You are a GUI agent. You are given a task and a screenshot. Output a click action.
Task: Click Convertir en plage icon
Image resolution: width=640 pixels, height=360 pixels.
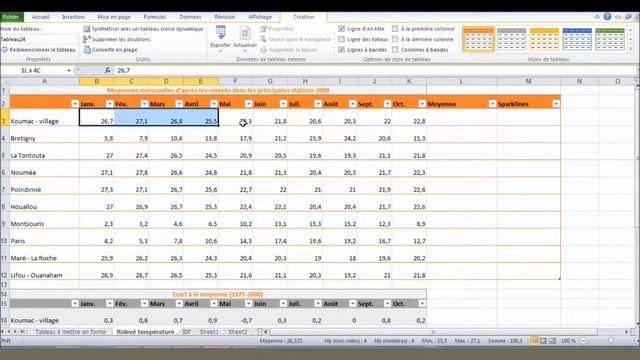click(x=87, y=50)
